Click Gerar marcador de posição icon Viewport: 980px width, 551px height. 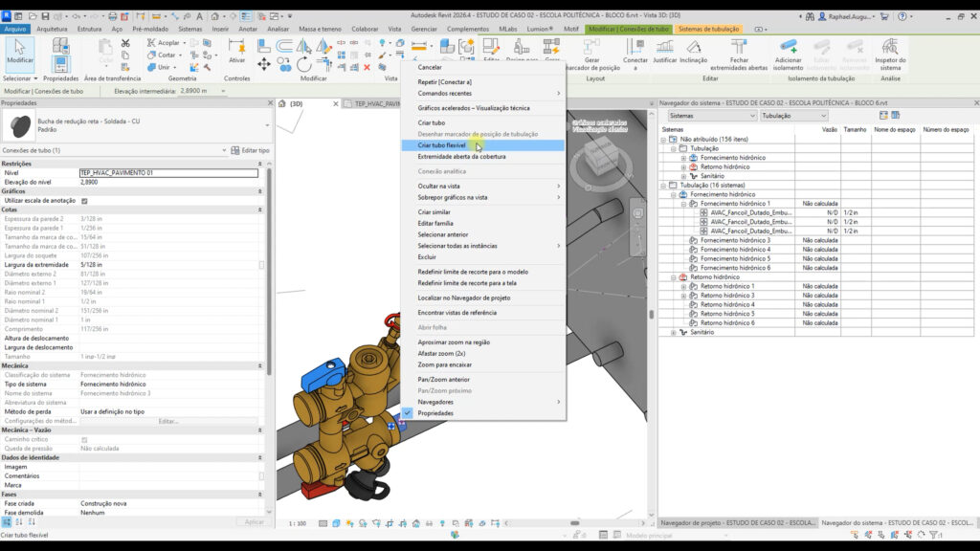(591, 55)
